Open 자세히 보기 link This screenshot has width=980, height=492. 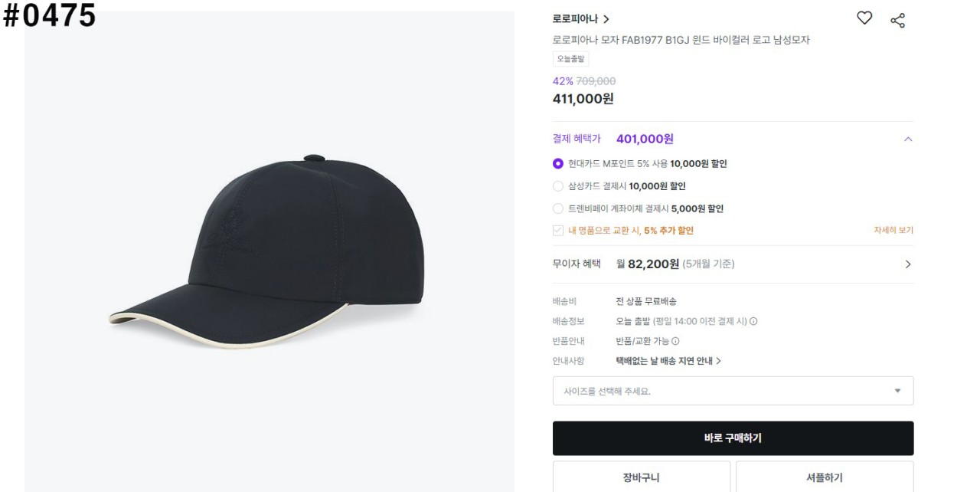pos(893,230)
